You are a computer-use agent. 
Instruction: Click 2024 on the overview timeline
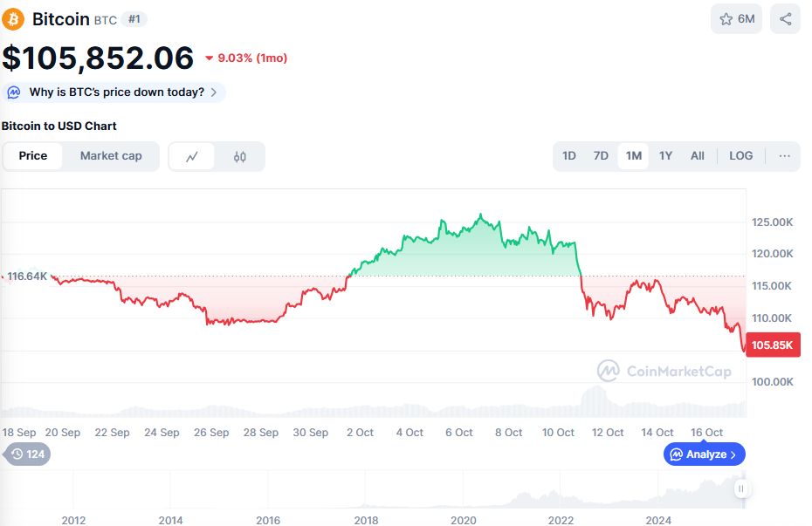coord(658,520)
